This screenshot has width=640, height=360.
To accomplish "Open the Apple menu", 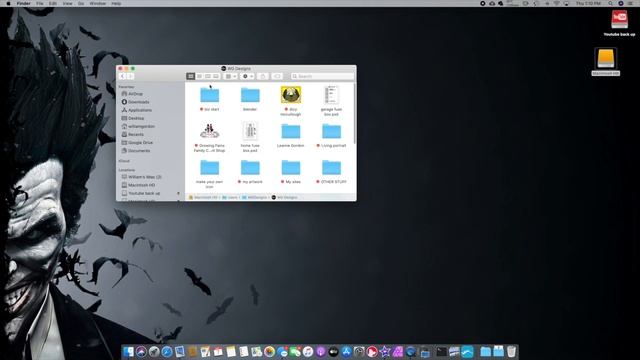I will tap(8, 3).
